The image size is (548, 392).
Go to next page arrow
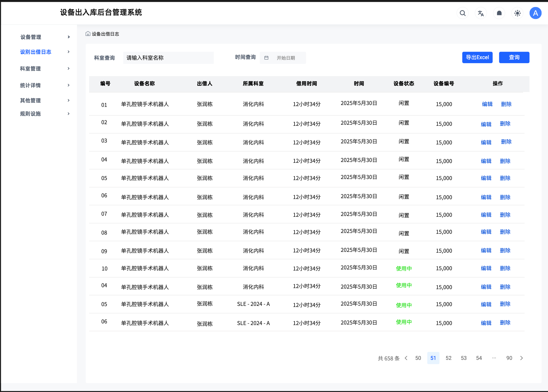coord(522,358)
